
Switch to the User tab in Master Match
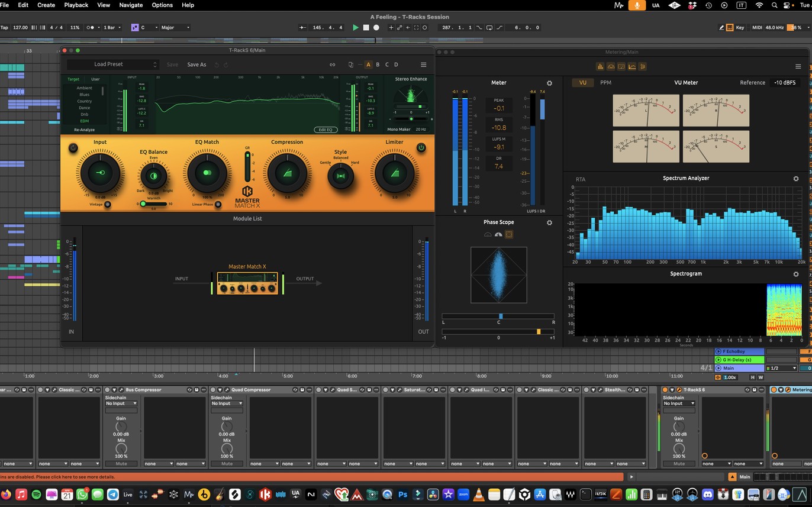coord(95,79)
